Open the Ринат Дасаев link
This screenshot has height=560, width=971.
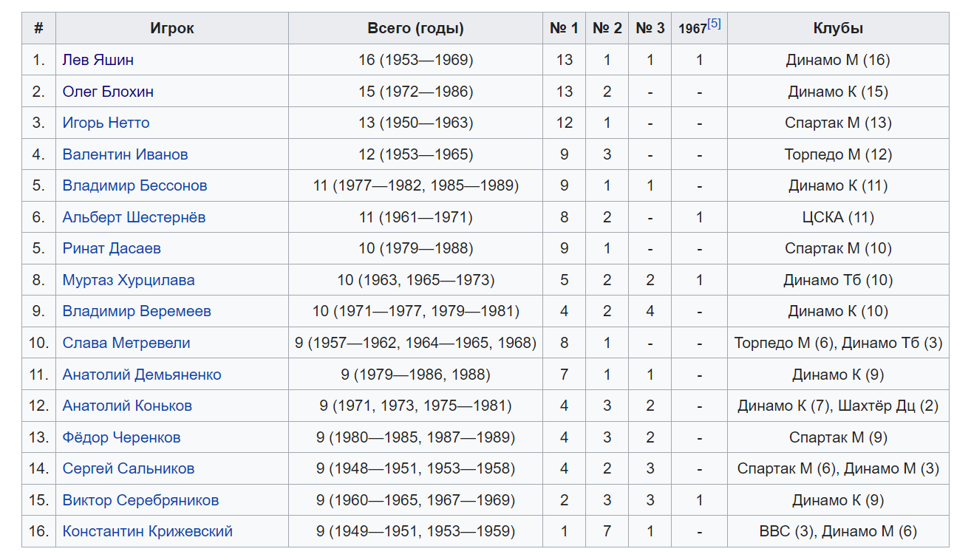point(112,248)
